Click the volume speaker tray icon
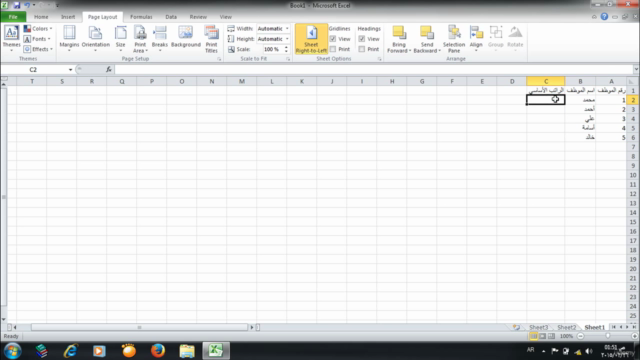The image size is (640, 360). coord(589,351)
